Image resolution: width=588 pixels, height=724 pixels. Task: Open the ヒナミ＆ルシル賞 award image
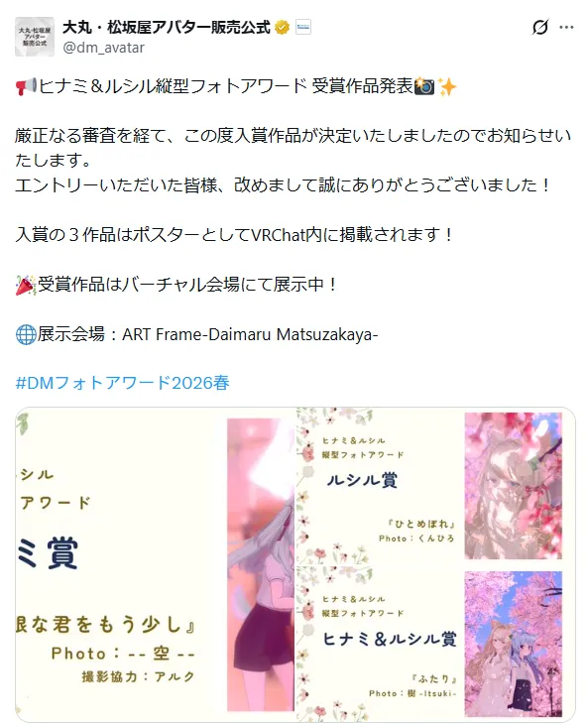point(435,644)
